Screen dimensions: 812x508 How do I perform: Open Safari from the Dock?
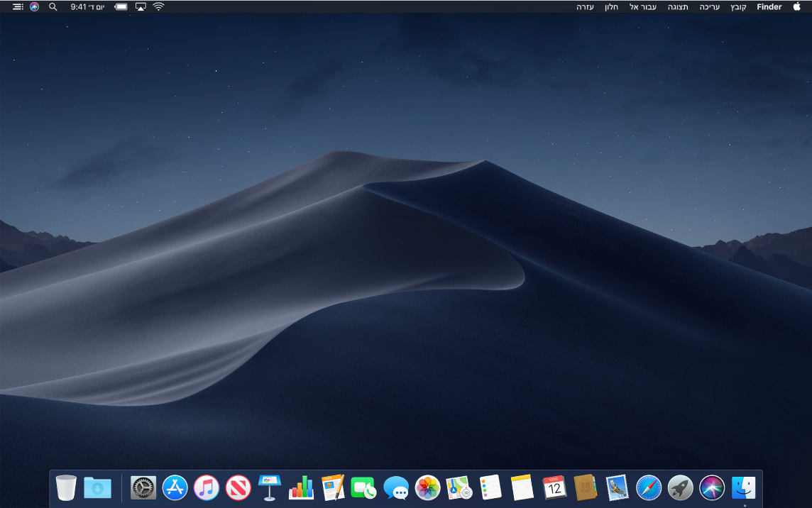coord(649,487)
